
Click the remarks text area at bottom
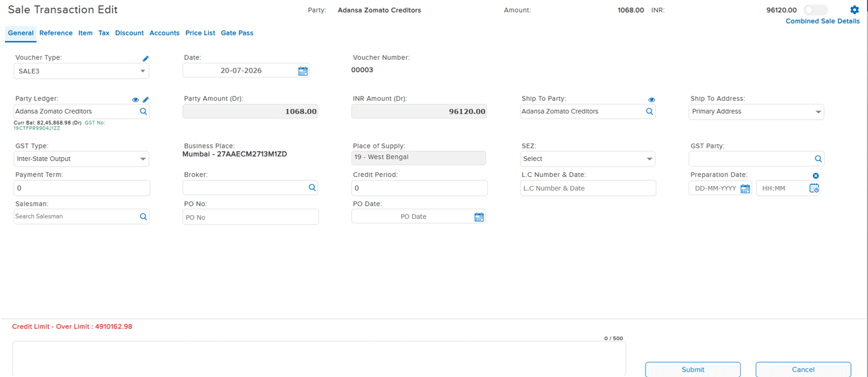coord(319,359)
